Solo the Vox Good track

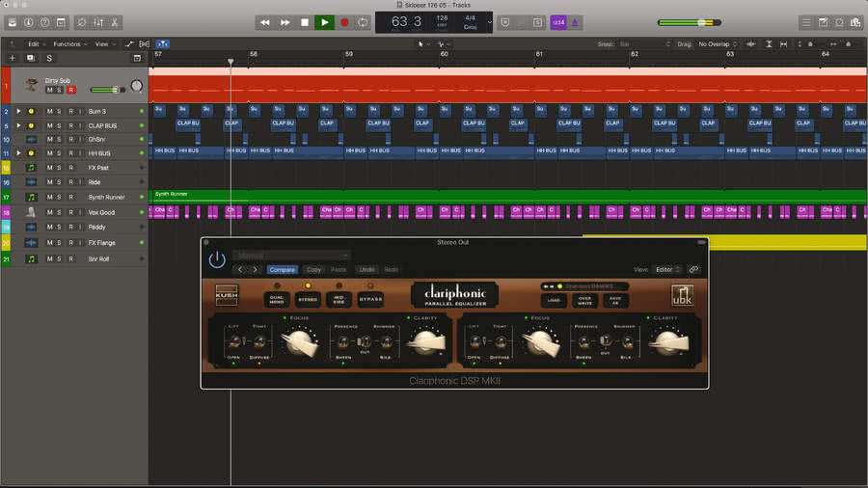tap(59, 212)
